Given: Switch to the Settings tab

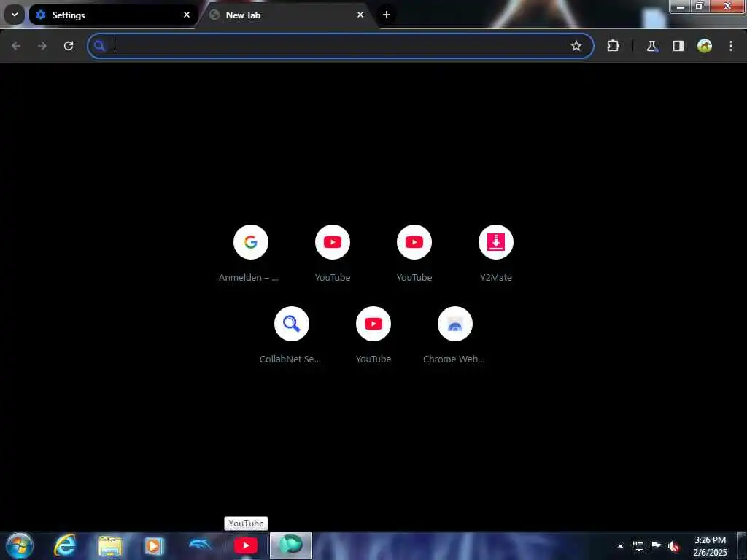Looking at the screenshot, I should (x=113, y=15).
